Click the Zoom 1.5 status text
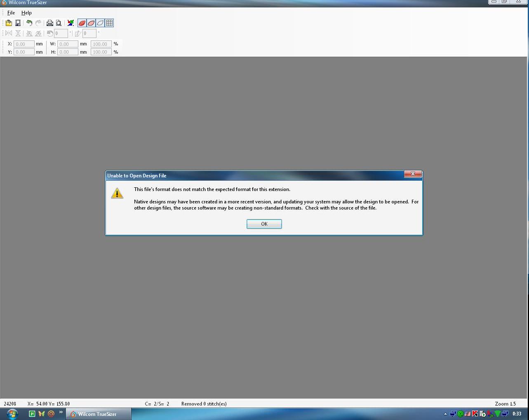This screenshot has height=420, width=529. (x=505, y=404)
